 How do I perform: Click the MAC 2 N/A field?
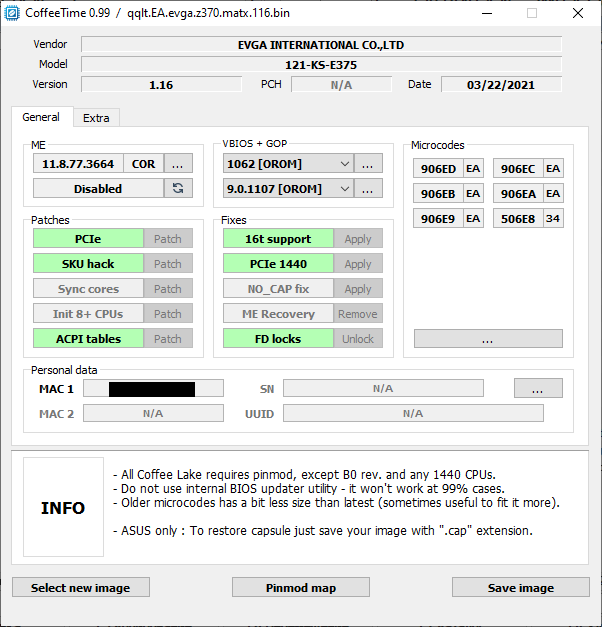153,413
